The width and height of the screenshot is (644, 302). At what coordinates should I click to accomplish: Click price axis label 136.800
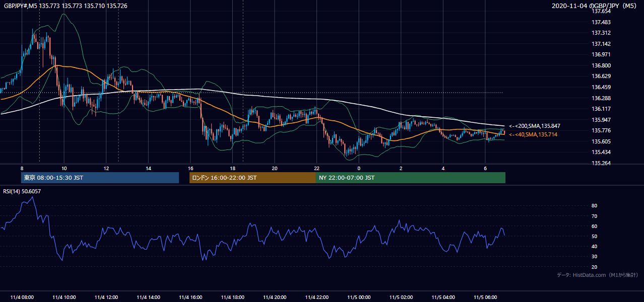[601, 65]
